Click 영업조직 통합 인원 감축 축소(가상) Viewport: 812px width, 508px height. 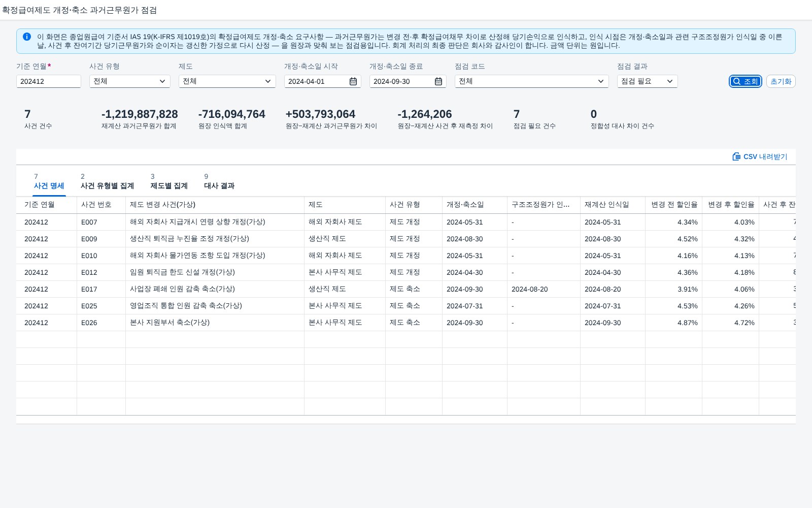pyautogui.click(x=186, y=306)
